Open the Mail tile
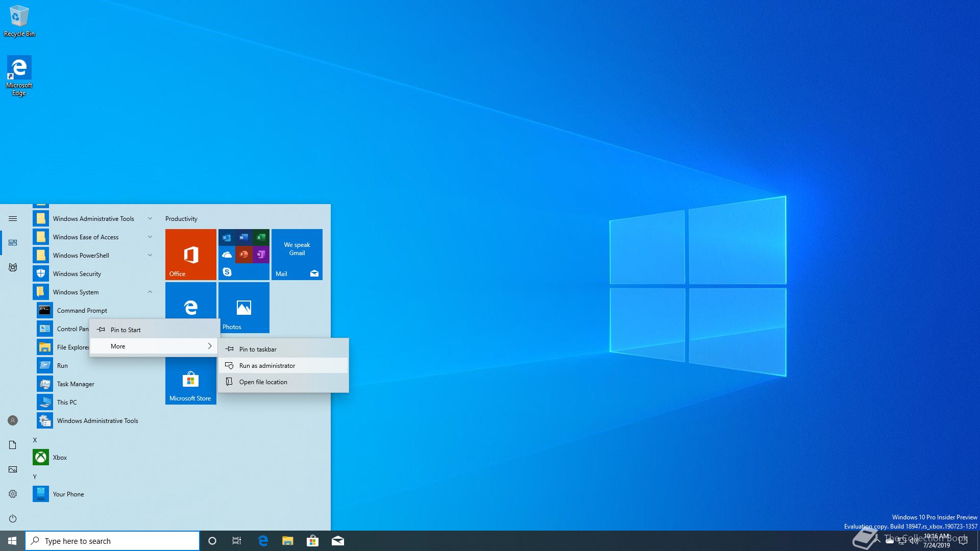 (x=297, y=255)
